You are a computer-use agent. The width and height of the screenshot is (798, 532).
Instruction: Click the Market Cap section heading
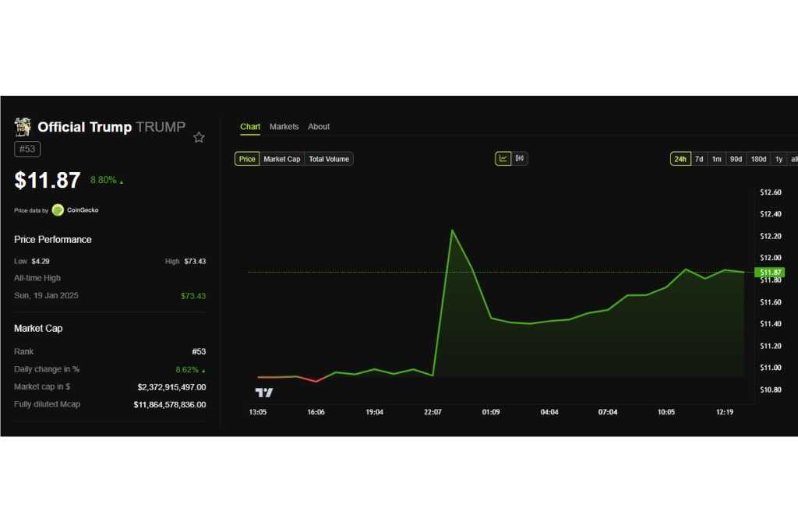tap(38, 329)
